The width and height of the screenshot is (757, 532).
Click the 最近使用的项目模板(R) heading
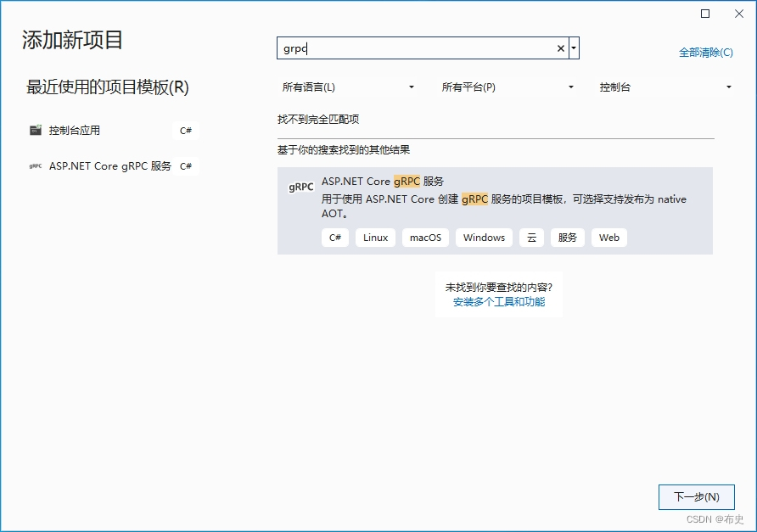[x=108, y=87]
